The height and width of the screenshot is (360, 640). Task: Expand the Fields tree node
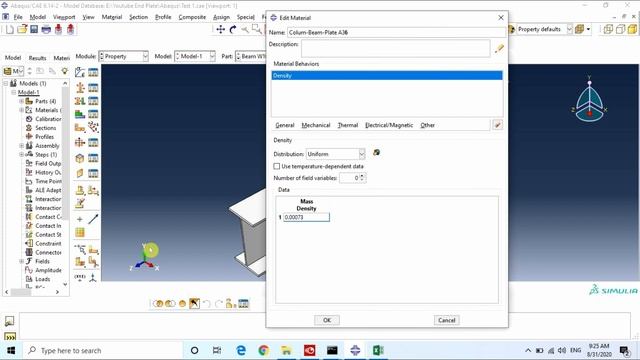click(22, 261)
